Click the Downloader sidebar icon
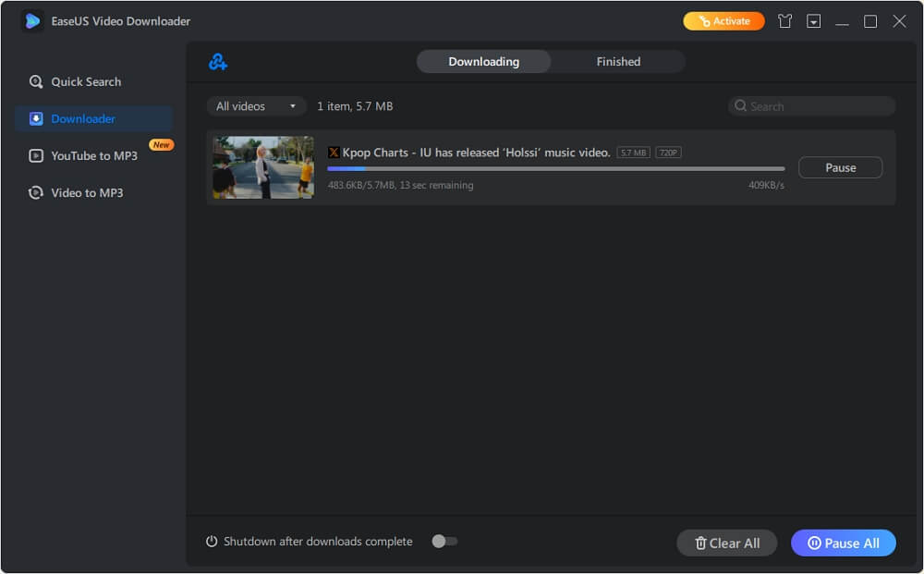Image resolution: width=924 pixels, height=574 pixels. pos(36,119)
